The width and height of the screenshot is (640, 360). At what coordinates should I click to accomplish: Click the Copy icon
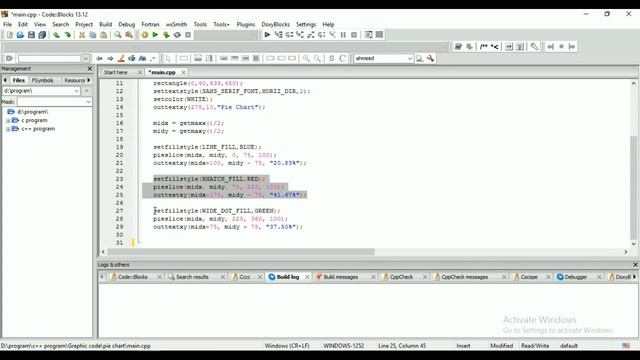93,35
